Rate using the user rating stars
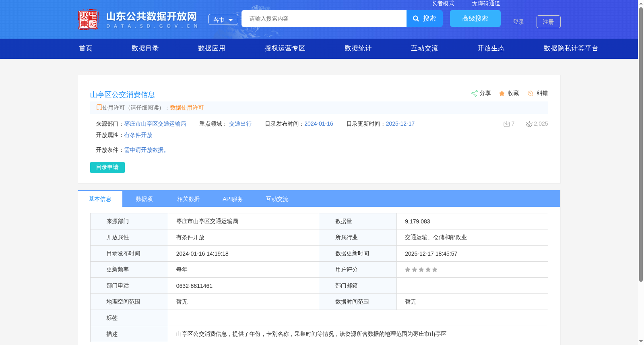This screenshot has width=644, height=345. tap(421, 270)
